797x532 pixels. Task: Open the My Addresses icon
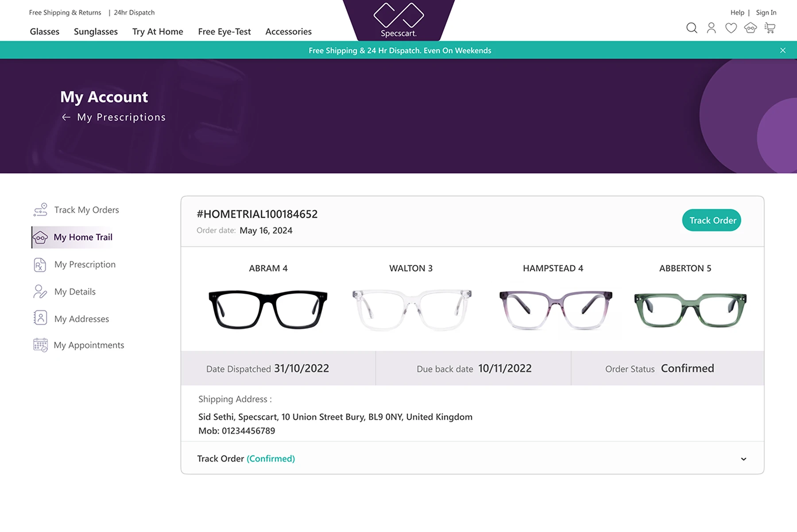coord(40,318)
